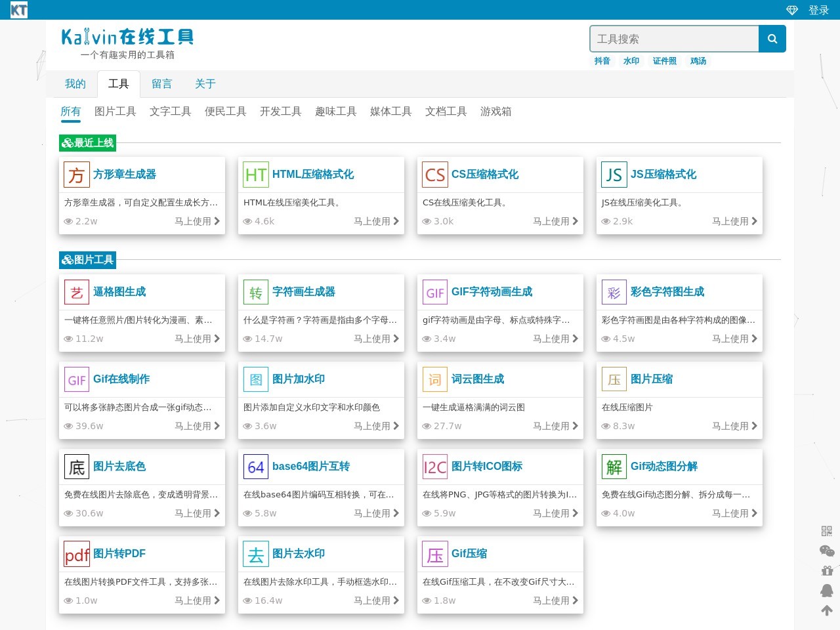Click the 图片加水印 图 icon
This screenshot has height=630, width=840.
point(256,379)
